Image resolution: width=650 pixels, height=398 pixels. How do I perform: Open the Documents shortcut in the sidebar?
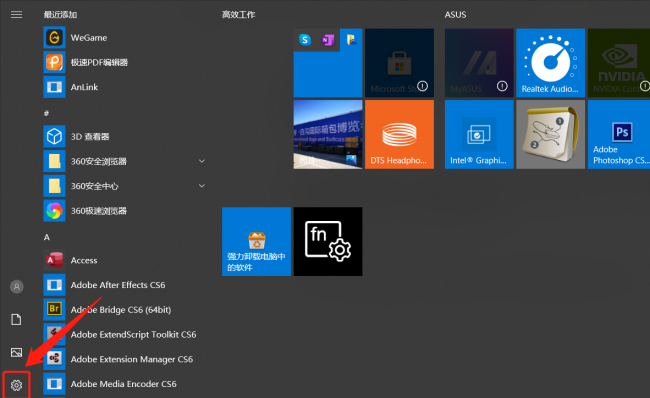click(x=16, y=320)
